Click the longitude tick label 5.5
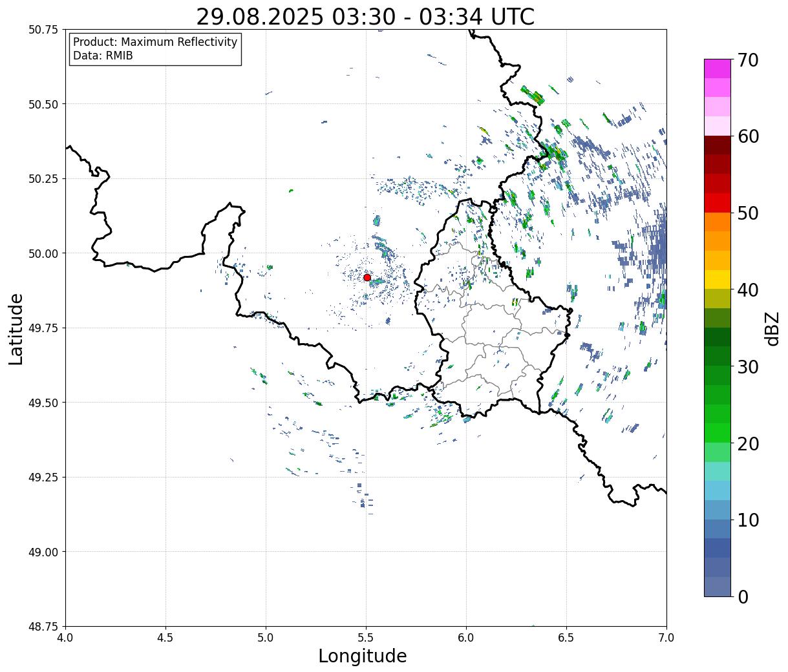This screenshot has height=672, width=788. (x=366, y=638)
